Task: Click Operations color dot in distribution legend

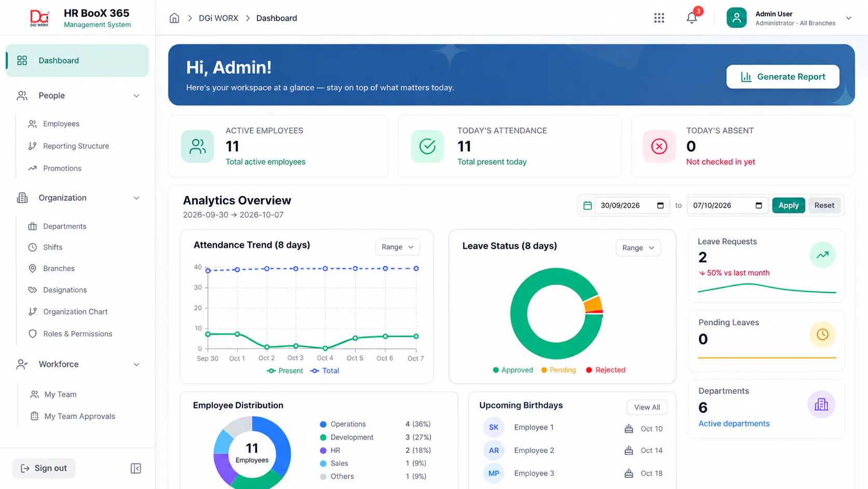Action: coord(323,424)
